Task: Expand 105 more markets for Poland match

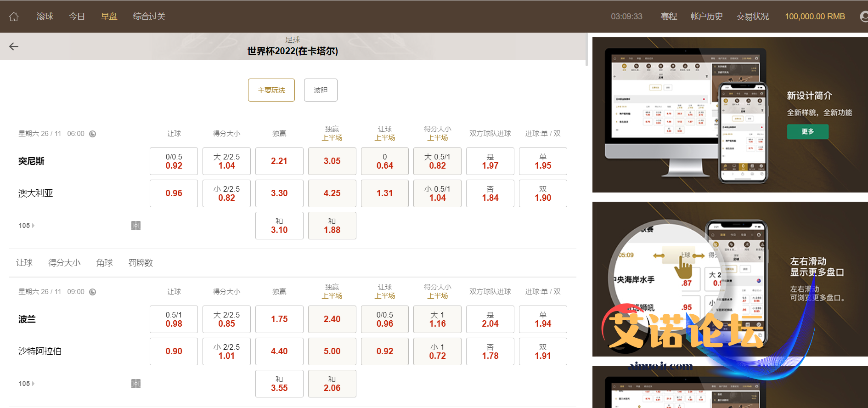Action: (26, 384)
